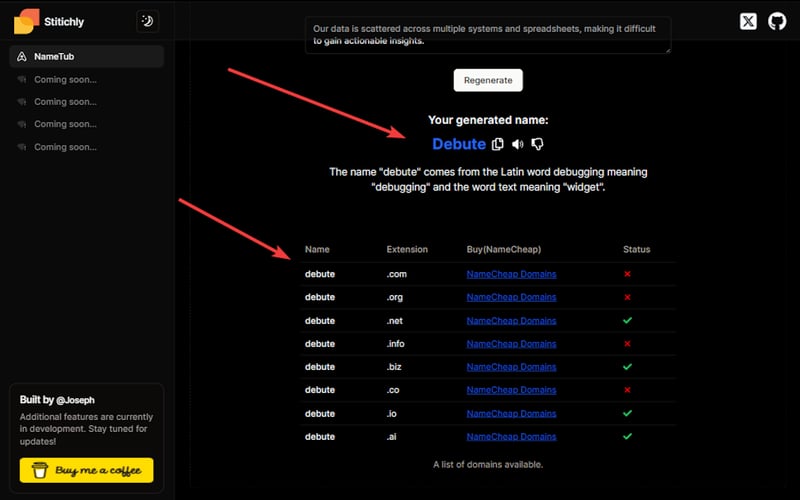Click the Extension column header
This screenshot has height=500, width=800.
[407, 249]
